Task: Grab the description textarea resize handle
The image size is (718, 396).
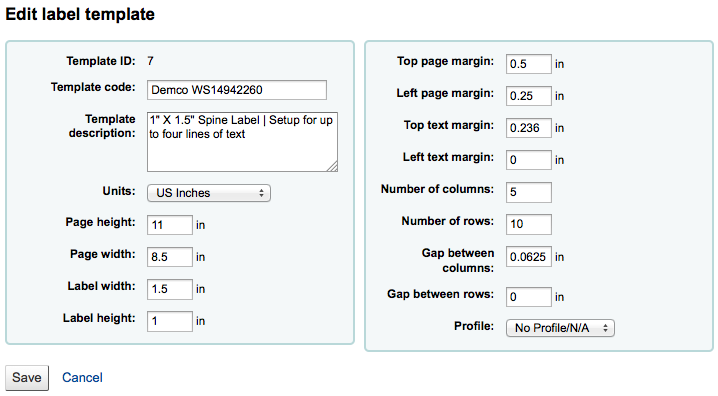Action: click(x=332, y=167)
